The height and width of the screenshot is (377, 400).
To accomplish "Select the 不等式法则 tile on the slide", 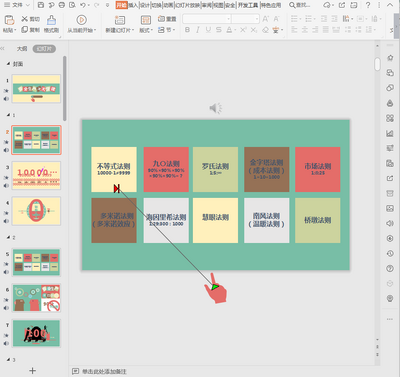I will (x=114, y=169).
